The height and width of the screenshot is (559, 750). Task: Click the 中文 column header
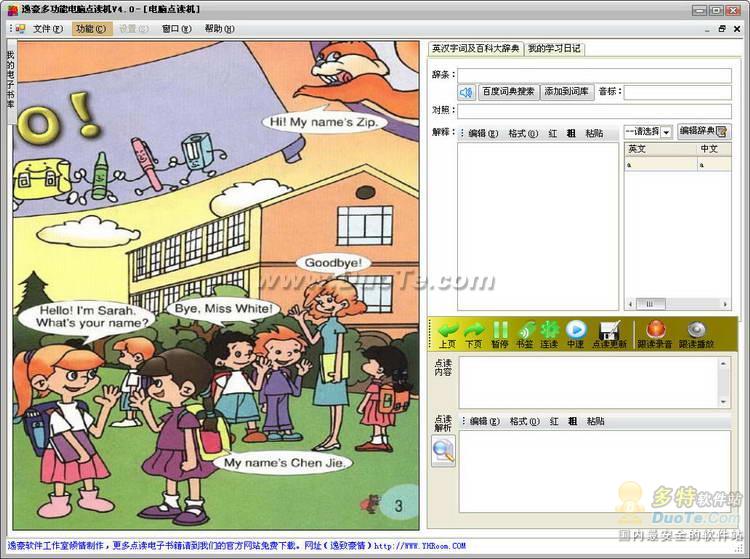pyautogui.click(x=714, y=149)
